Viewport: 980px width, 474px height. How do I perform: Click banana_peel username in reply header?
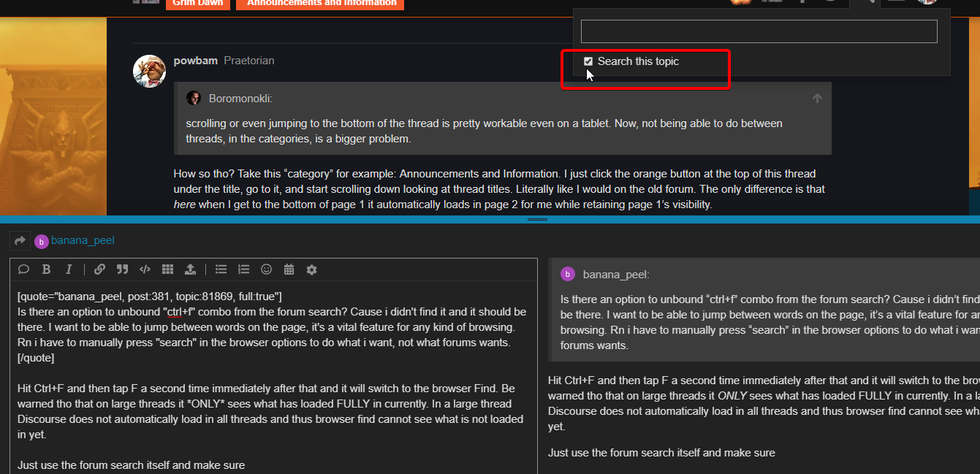83,240
